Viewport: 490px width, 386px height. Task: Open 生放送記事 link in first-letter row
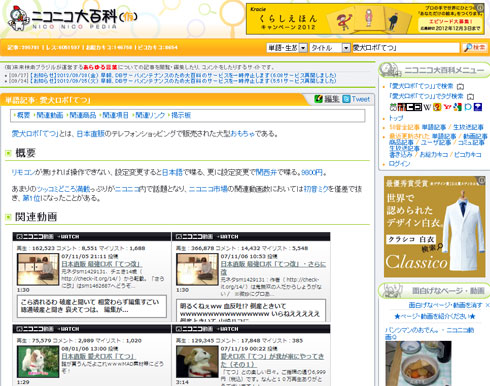[x=468, y=127]
